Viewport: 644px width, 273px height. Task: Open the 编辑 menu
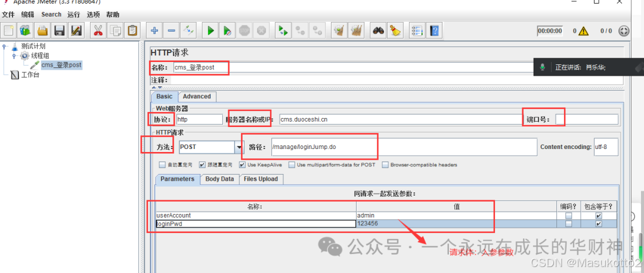[28, 14]
